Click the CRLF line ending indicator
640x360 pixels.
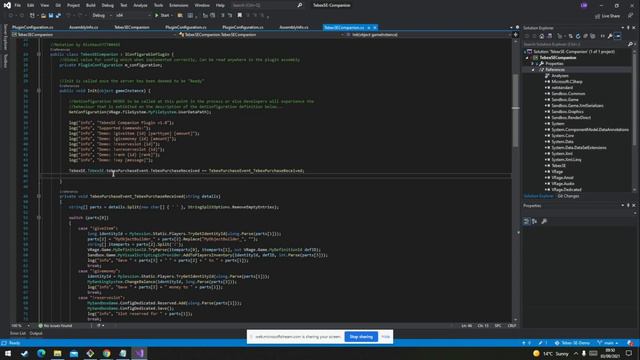pyautogui.click(x=511, y=326)
